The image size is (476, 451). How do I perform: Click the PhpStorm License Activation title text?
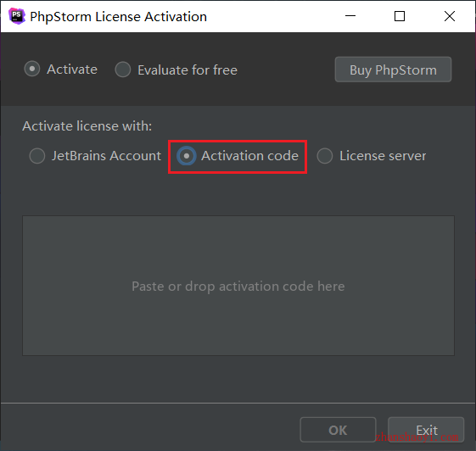click(119, 16)
